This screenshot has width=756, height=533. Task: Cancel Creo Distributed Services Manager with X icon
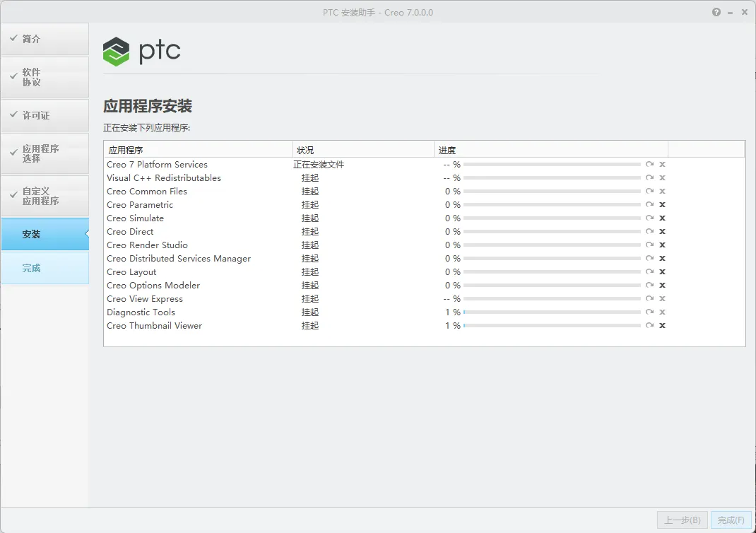tap(663, 259)
